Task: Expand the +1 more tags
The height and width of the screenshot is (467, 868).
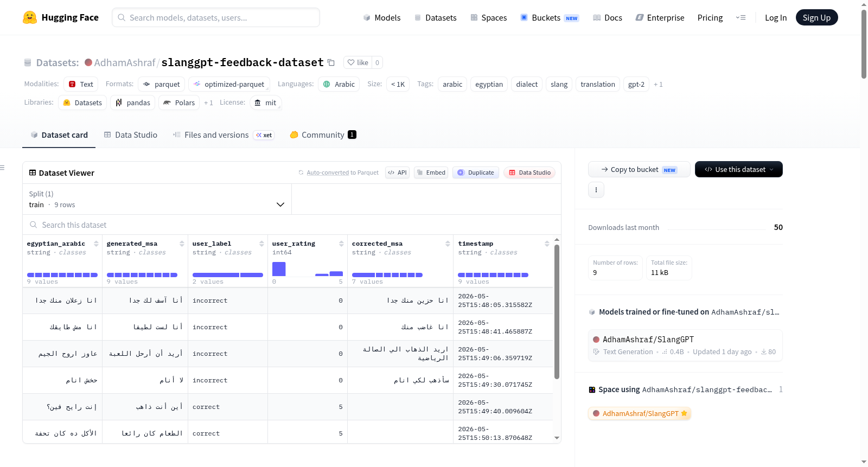Action: (x=658, y=84)
